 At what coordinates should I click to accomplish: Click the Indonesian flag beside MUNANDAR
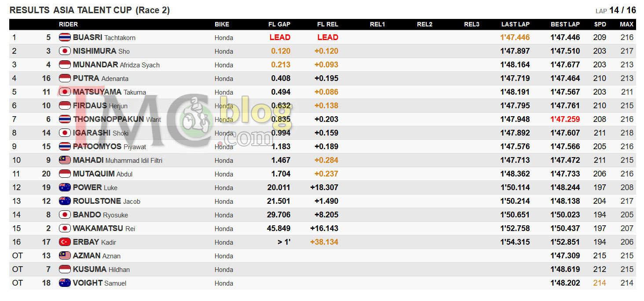(65, 65)
